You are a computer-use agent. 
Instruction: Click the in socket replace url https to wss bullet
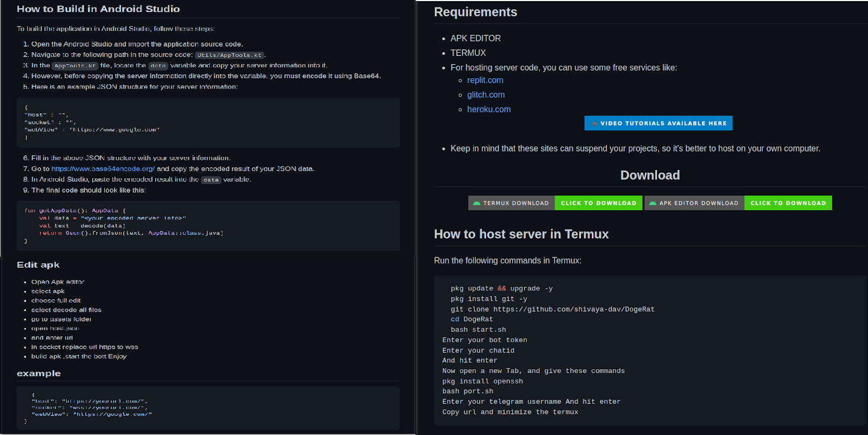[85, 347]
